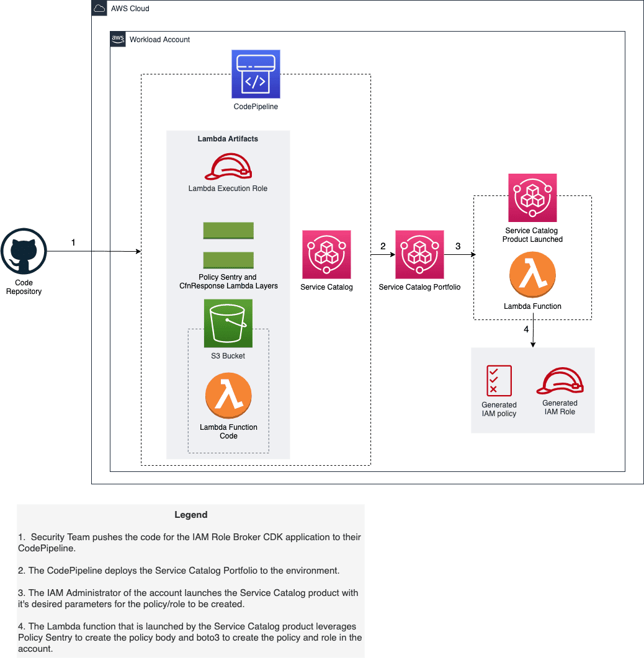Select the Generated IAM Role helmet icon
The image size is (644, 658).
click(x=560, y=381)
